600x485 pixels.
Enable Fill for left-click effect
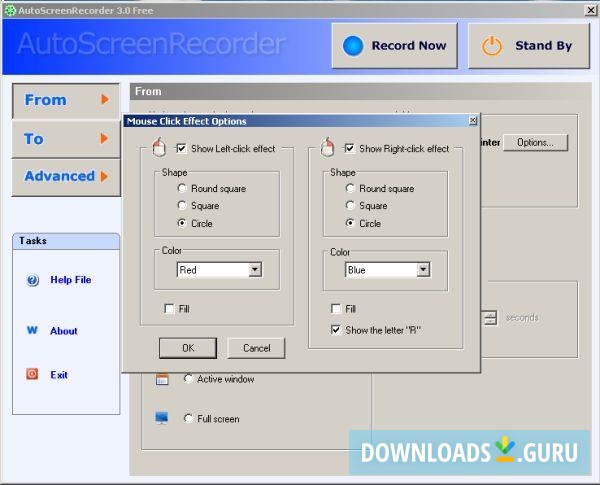(x=169, y=309)
